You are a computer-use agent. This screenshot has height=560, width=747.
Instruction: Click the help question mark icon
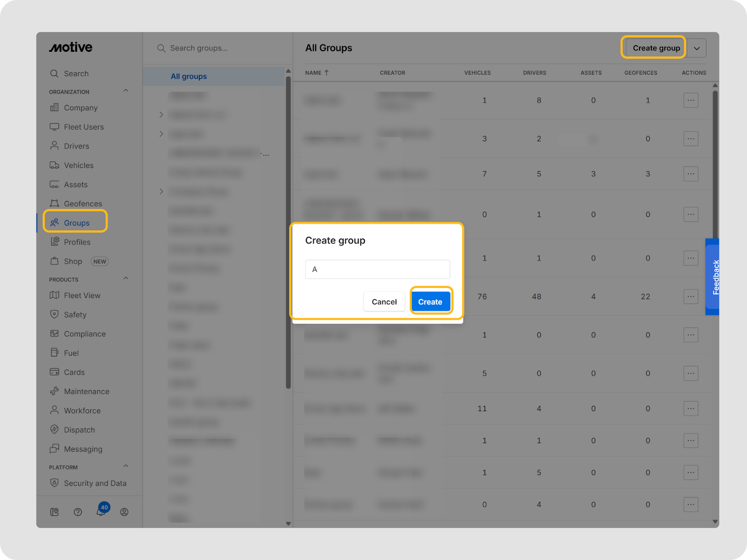[x=78, y=512]
